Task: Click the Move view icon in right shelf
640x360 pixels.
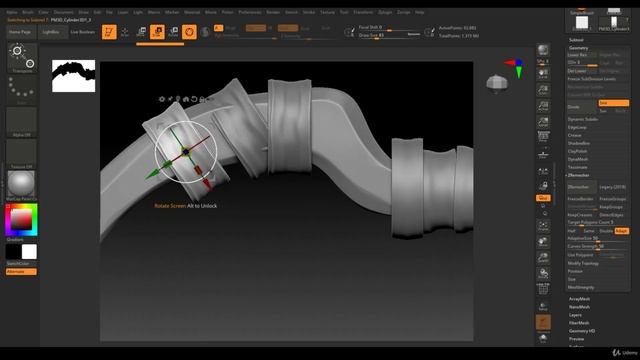Action: [x=543, y=242]
